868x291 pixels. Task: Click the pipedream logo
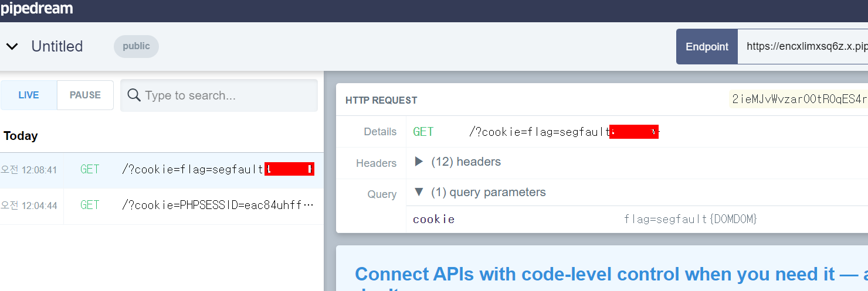[x=36, y=9]
